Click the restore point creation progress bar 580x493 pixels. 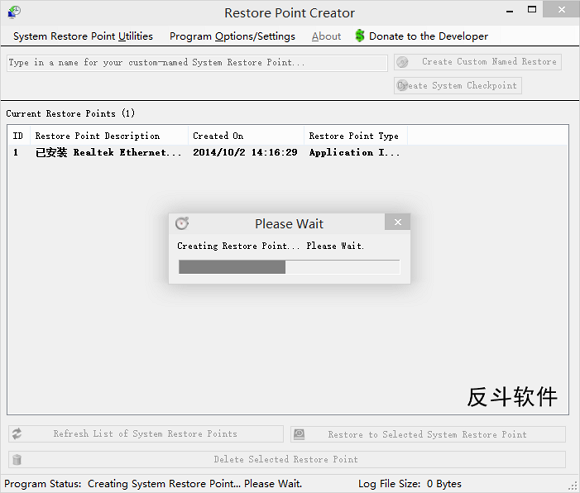click(x=289, y=267)
